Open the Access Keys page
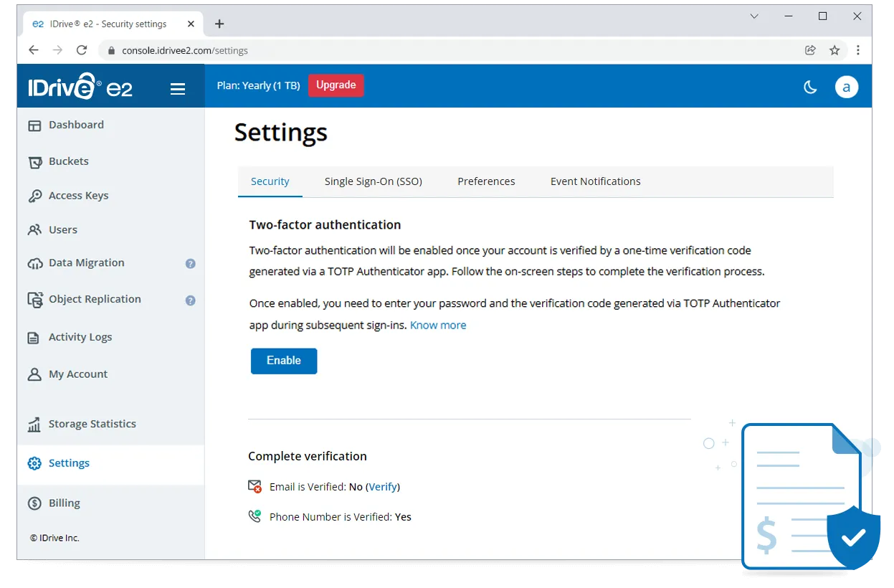This screenshot has height=588, width=894. tap(78, 196)
